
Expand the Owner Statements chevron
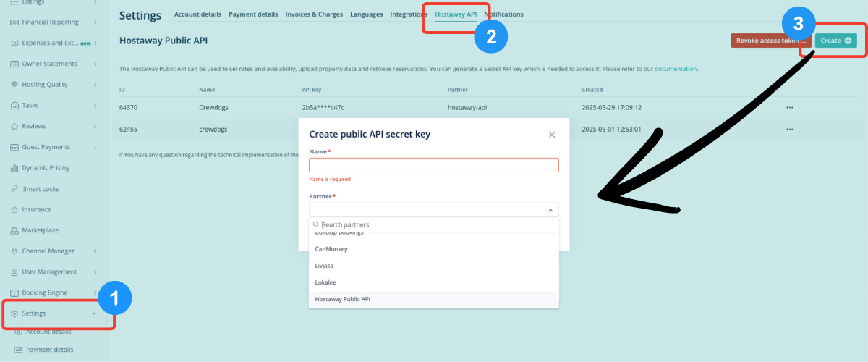95,64
